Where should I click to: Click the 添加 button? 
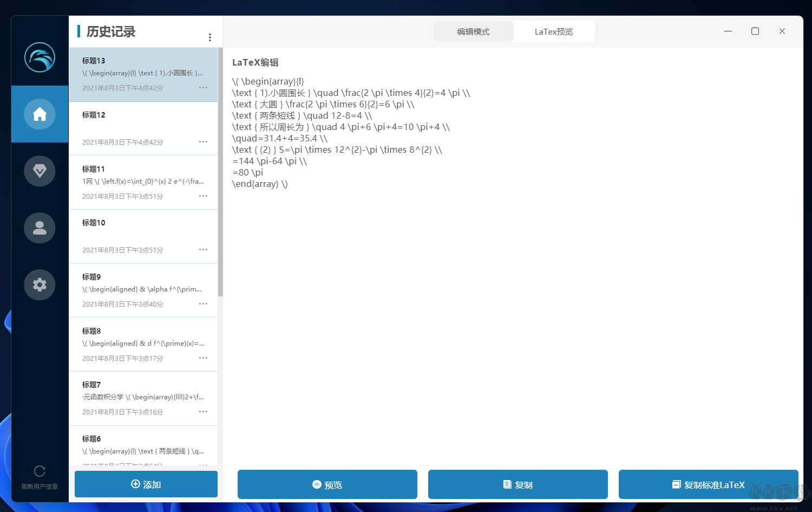click(x=146, y=484)
